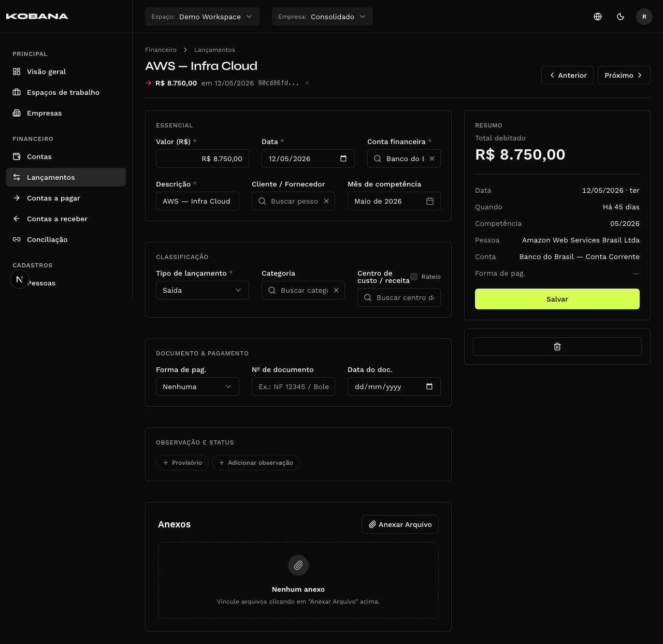Image resolution: width=663 pixels, height=644 pixels.
Task: Click the Salvar button
Action: pos(557,299)
